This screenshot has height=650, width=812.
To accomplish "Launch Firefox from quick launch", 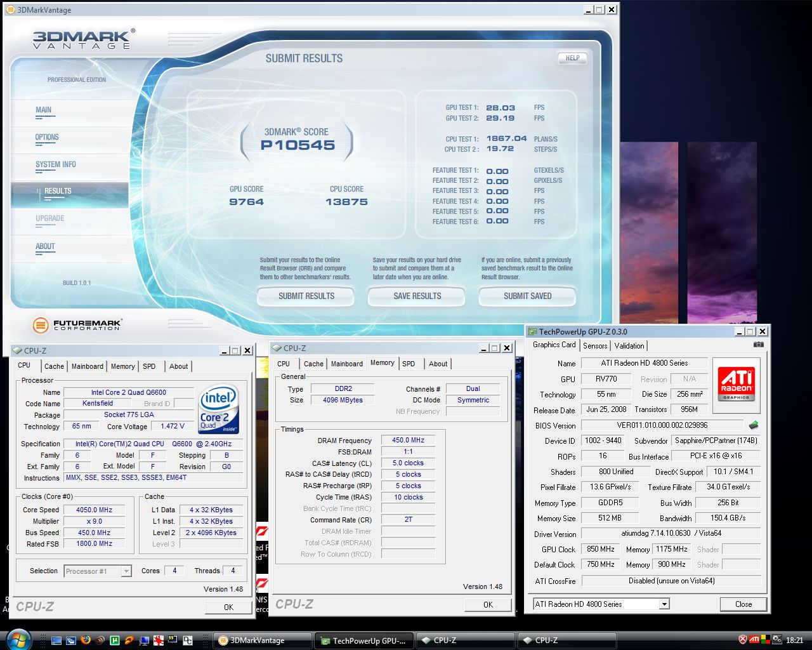I will (86, 640).
